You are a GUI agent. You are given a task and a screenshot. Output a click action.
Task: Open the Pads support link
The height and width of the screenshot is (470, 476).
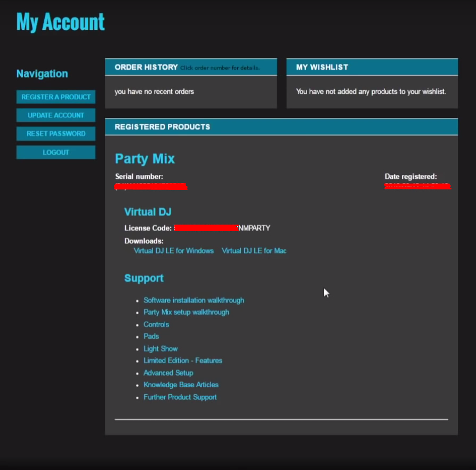[x=151, y=336]
